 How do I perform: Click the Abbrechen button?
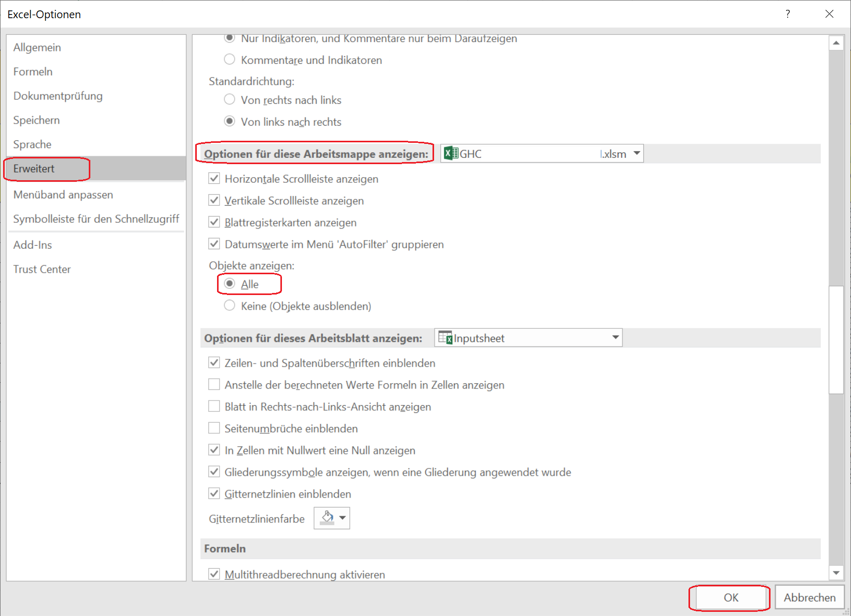tap(809, 597)
